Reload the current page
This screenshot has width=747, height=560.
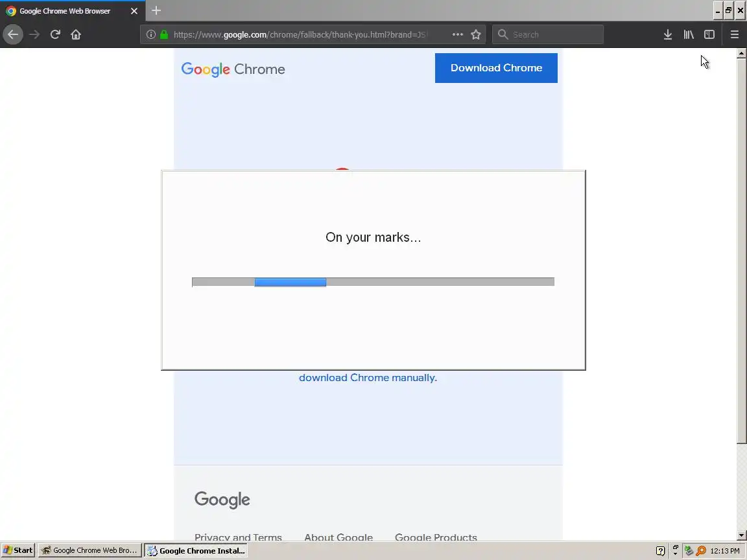tap(55, 34)
